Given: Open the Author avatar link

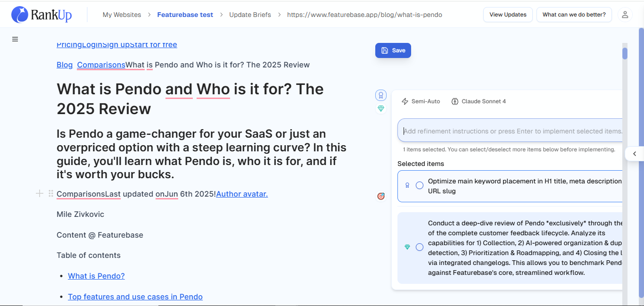Looking at the screenshot, I should tap(242, 194).
